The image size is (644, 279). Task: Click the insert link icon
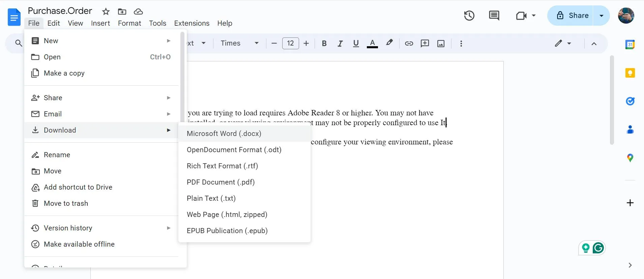click(x=409, y=43)
